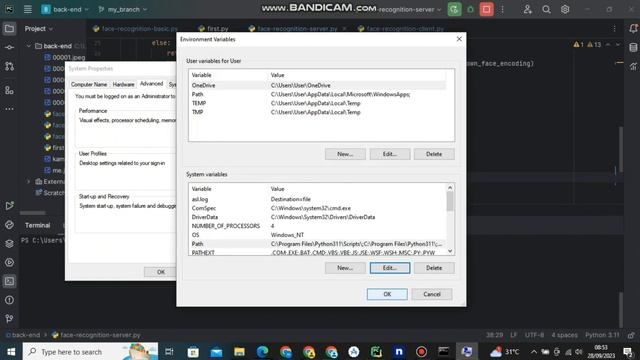Click Cancel in Environment Variables dialog

432,294
